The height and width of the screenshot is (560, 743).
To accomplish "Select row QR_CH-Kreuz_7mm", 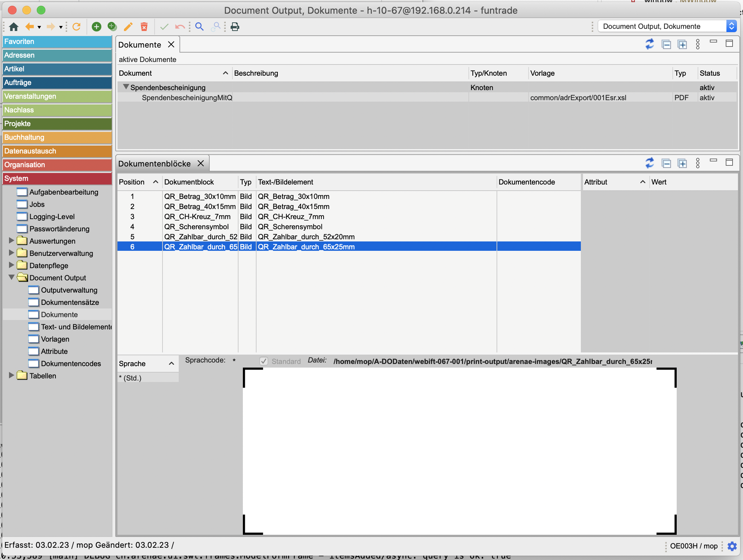I will click(x=197, y=217).
